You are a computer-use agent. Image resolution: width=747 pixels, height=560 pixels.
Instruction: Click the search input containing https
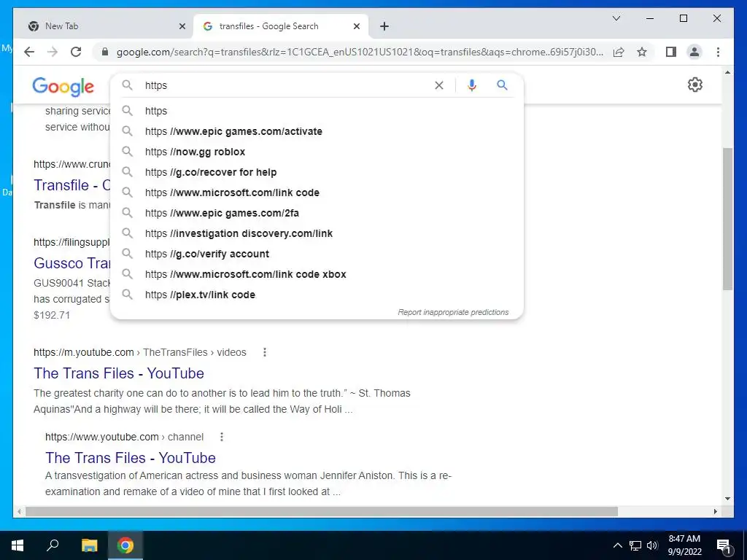tap(286, 85)
